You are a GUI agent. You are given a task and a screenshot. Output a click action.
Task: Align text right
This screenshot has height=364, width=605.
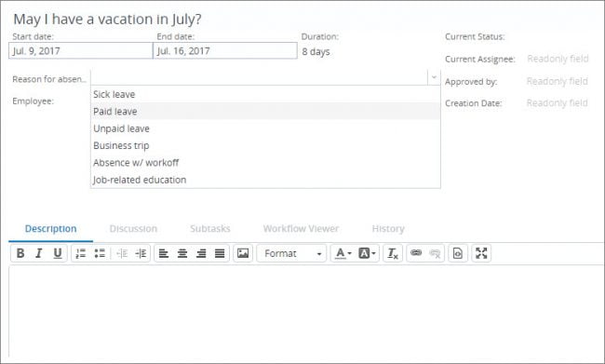[201, 253]
